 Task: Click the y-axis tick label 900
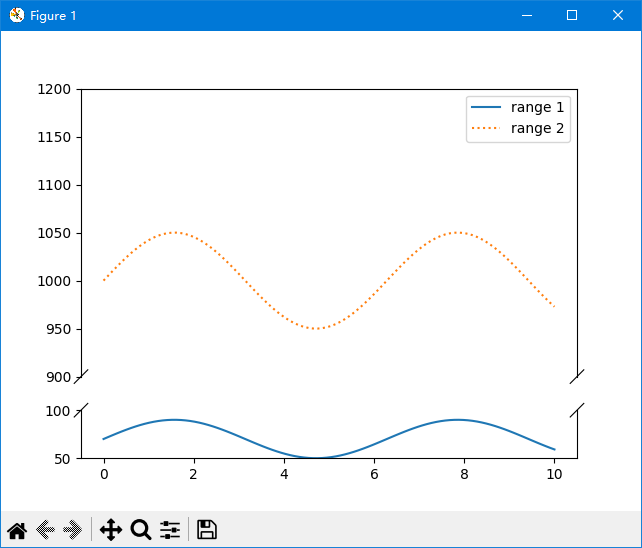coord(59,377)
